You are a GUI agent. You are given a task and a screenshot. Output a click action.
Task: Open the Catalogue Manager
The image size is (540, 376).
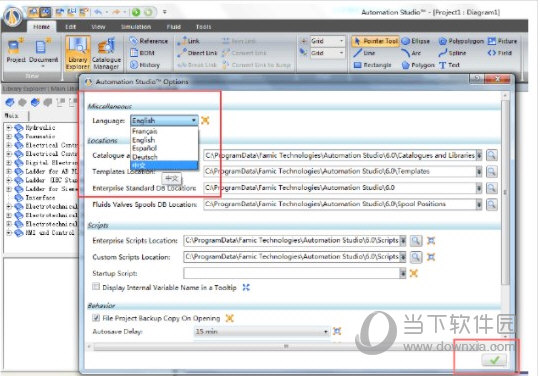(106, 53)
